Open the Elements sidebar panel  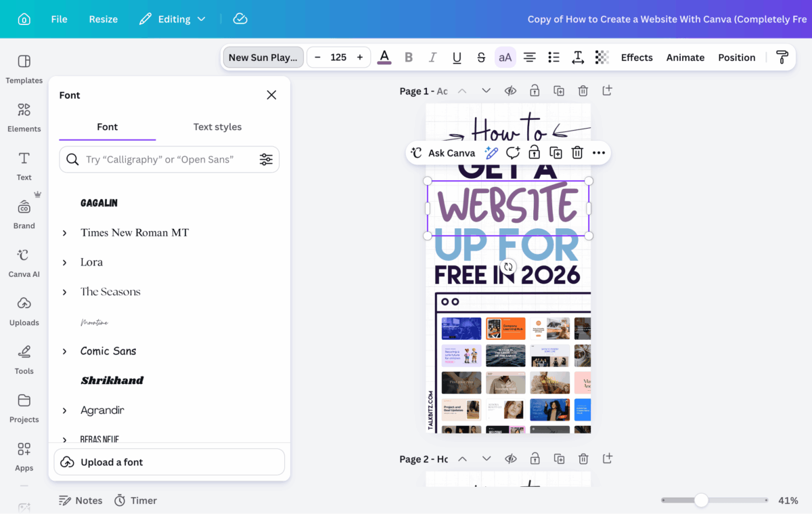tap(24, 118)
